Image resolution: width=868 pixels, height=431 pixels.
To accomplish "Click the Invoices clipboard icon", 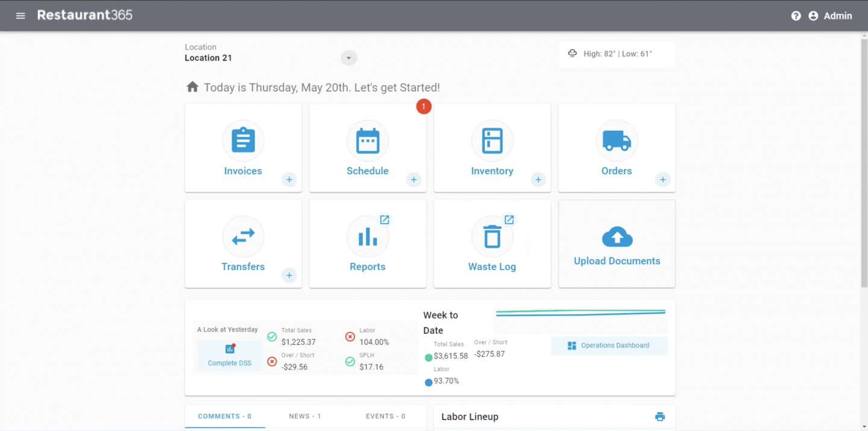I will tap(243, 140).
